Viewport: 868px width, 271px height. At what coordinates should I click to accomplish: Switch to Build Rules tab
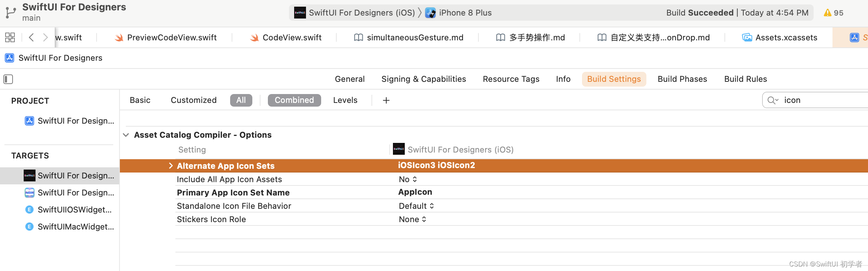point(746,79)
